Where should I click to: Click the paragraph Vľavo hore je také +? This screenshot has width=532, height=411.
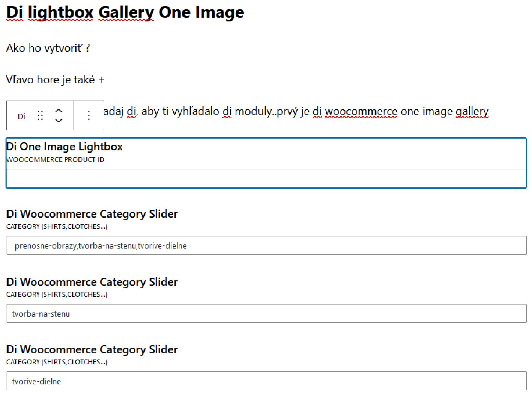point(55,80)
